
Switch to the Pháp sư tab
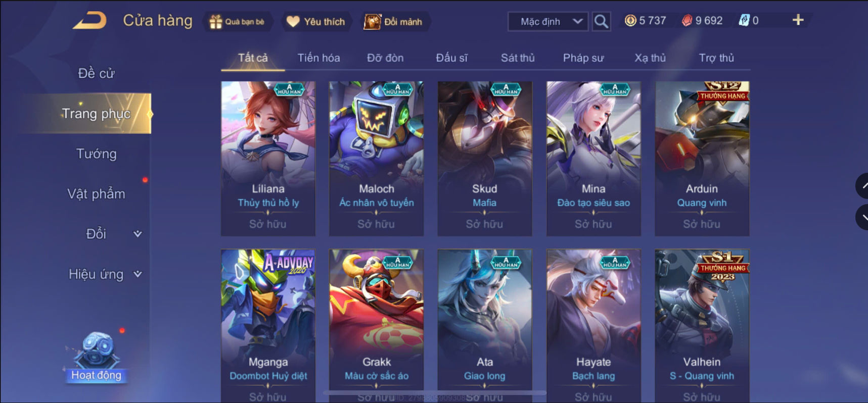583,58
